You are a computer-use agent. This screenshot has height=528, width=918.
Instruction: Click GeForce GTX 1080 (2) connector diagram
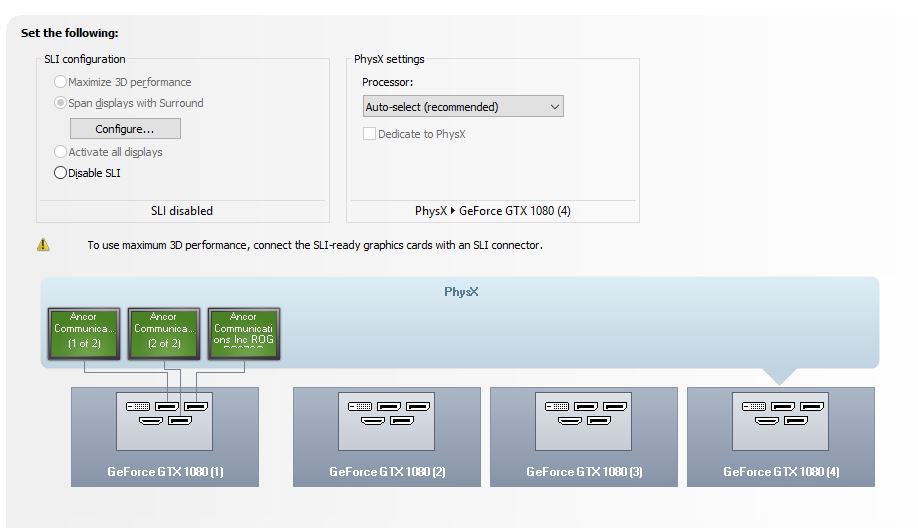point(386,421)
